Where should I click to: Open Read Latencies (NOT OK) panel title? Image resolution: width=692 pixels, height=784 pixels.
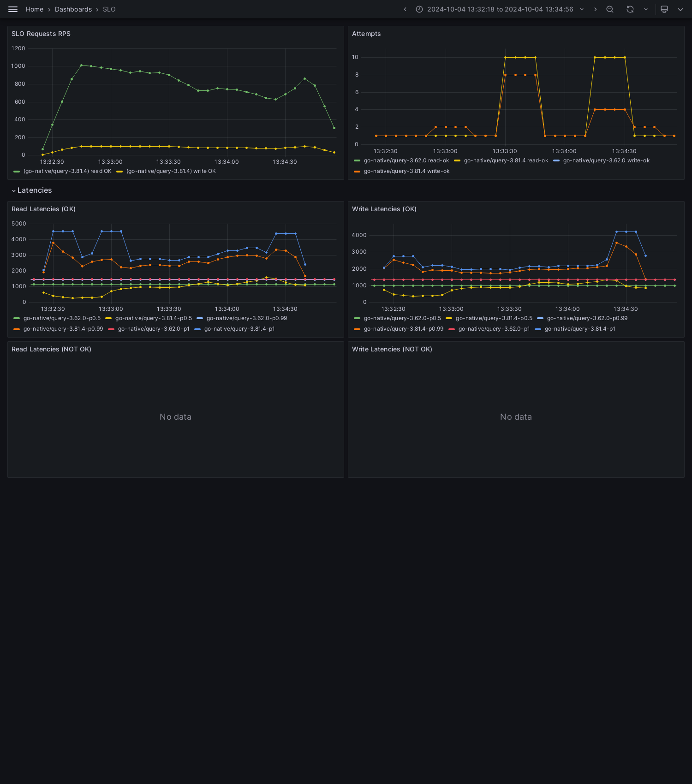click(51, 349)
